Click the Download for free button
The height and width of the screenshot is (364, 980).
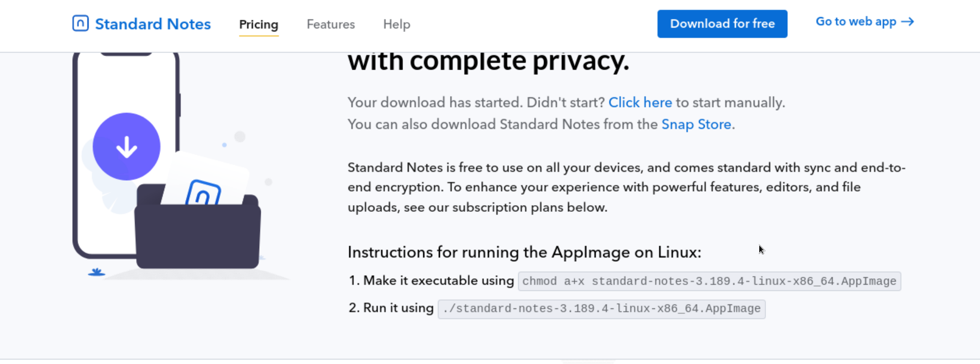722,23
